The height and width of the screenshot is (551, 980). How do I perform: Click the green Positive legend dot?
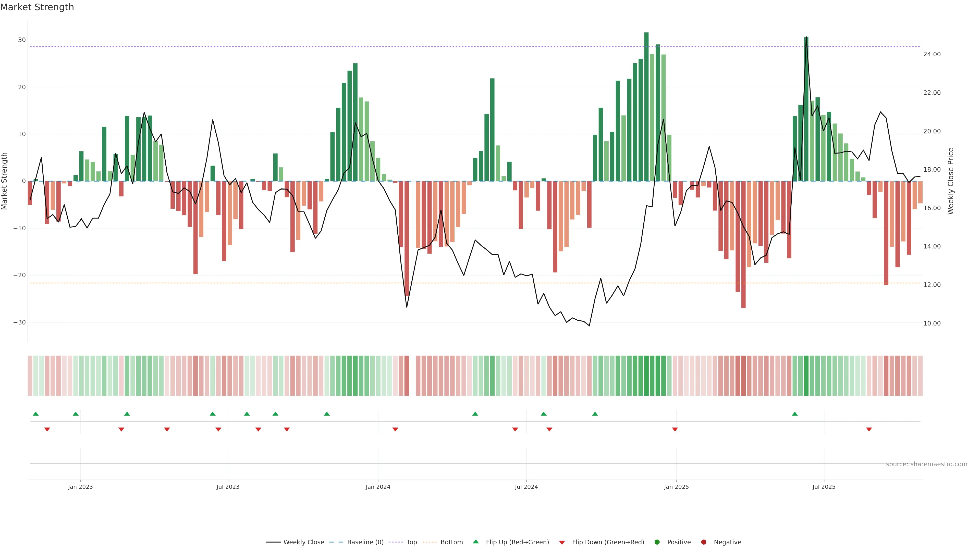point(657,542)
